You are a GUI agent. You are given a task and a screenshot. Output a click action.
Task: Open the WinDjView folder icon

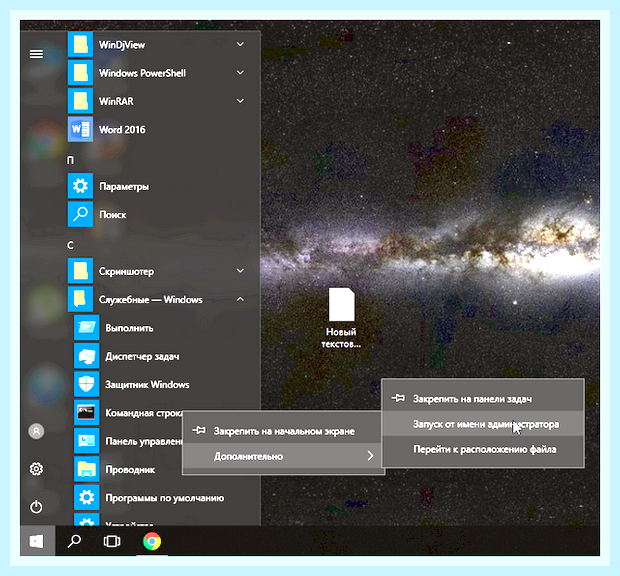coord(80,44)
